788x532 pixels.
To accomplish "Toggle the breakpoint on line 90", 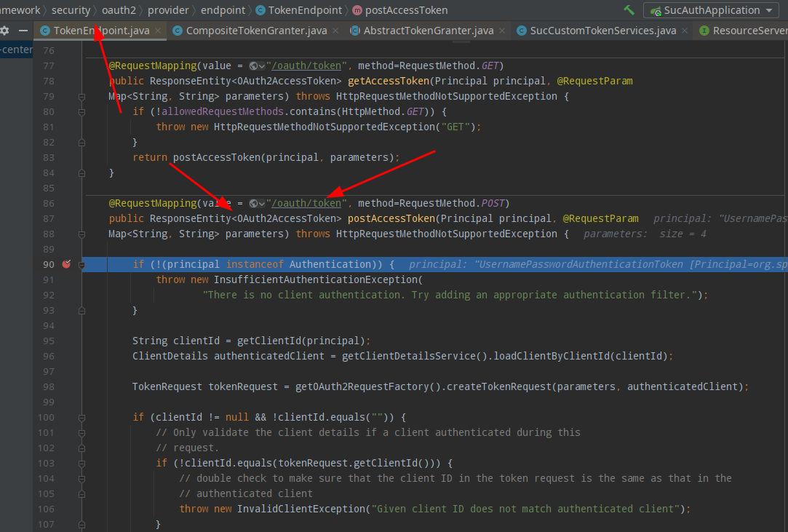I will pyautogui.click(x=66, y=264).
